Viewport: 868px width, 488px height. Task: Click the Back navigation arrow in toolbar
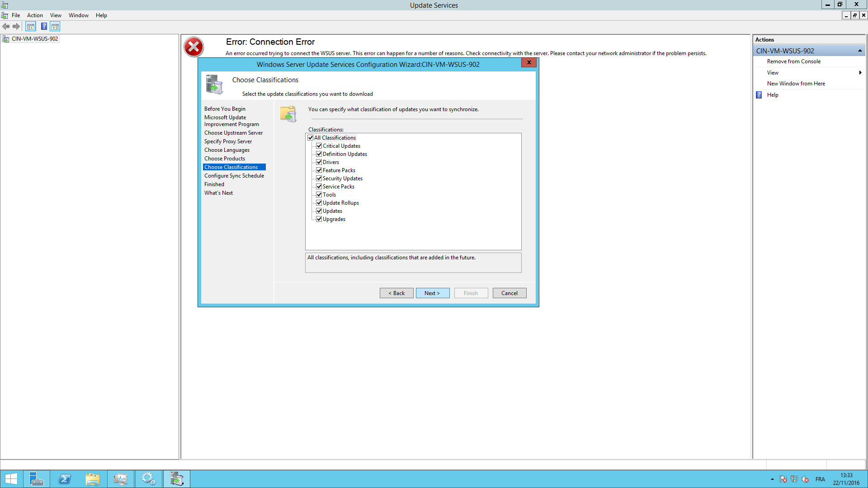[x=6, y=27]
